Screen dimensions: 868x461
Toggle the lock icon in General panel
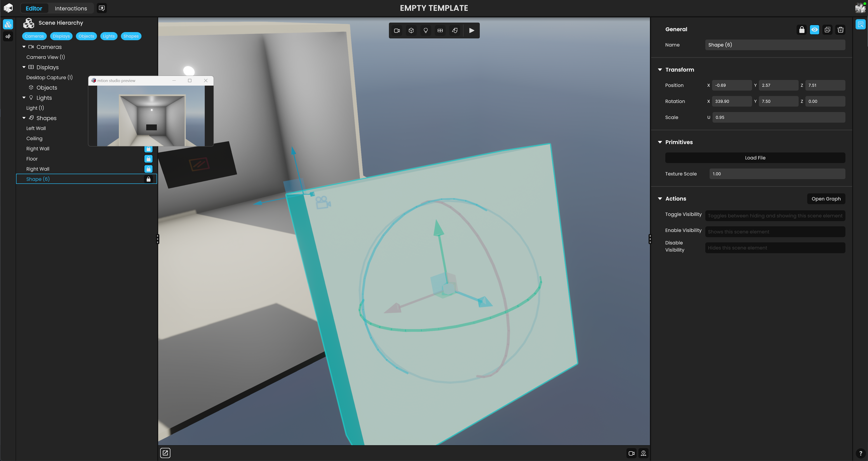(802, 30)
